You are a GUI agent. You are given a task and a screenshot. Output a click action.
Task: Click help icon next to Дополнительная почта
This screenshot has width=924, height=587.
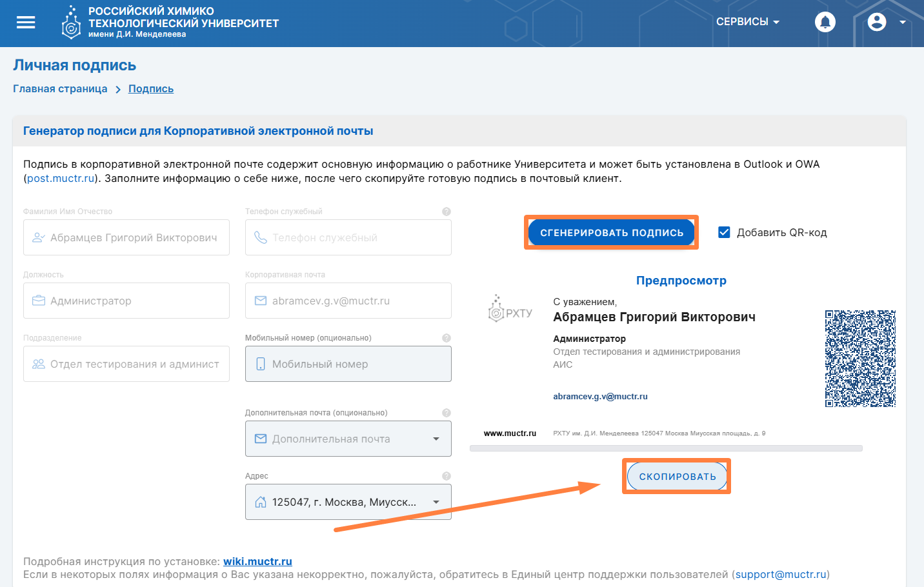pos(446,413)
